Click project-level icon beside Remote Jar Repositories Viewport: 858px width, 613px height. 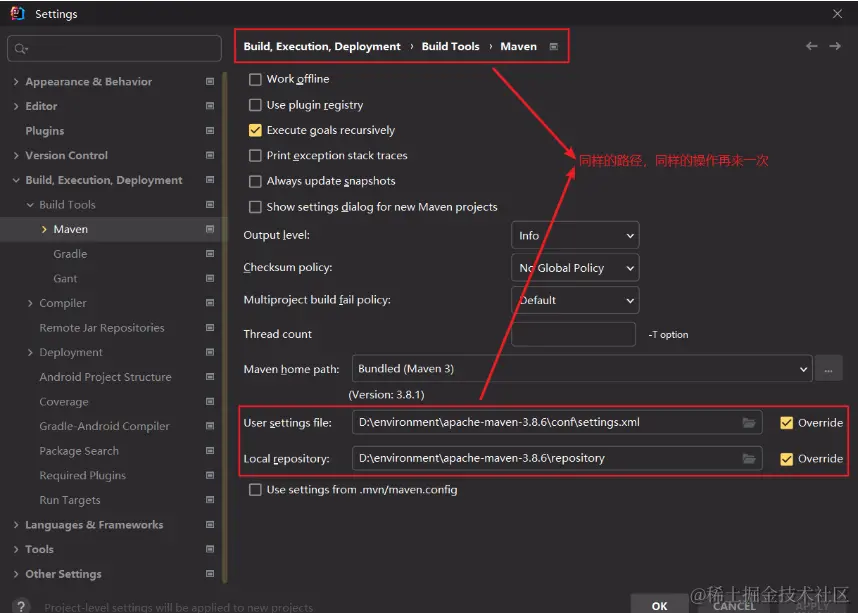210,328
